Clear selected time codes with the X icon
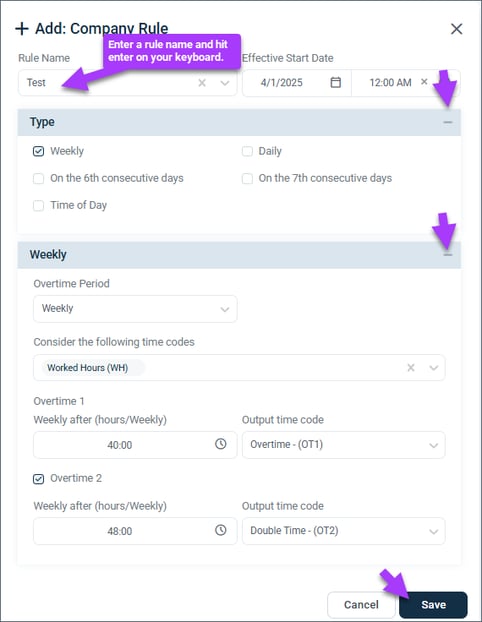Image resolution: width=482 pixels, height=622 pixels. pyautogui.click(x=411, y=368)
